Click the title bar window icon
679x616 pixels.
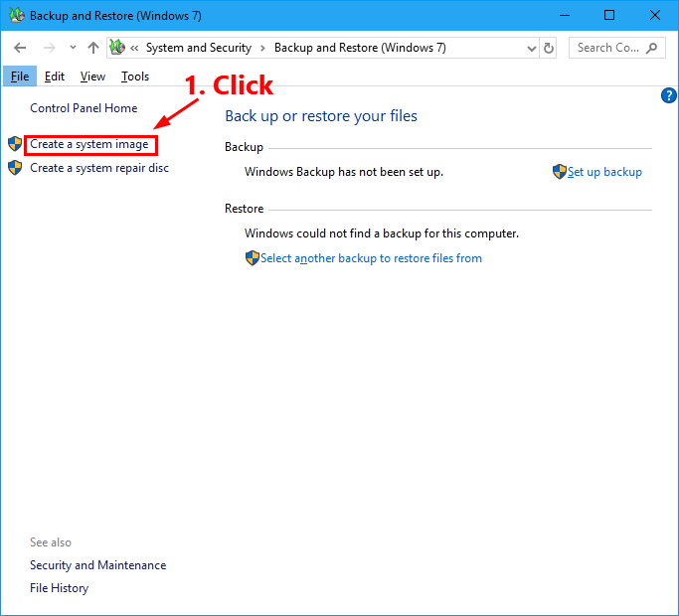click(17, 15)
